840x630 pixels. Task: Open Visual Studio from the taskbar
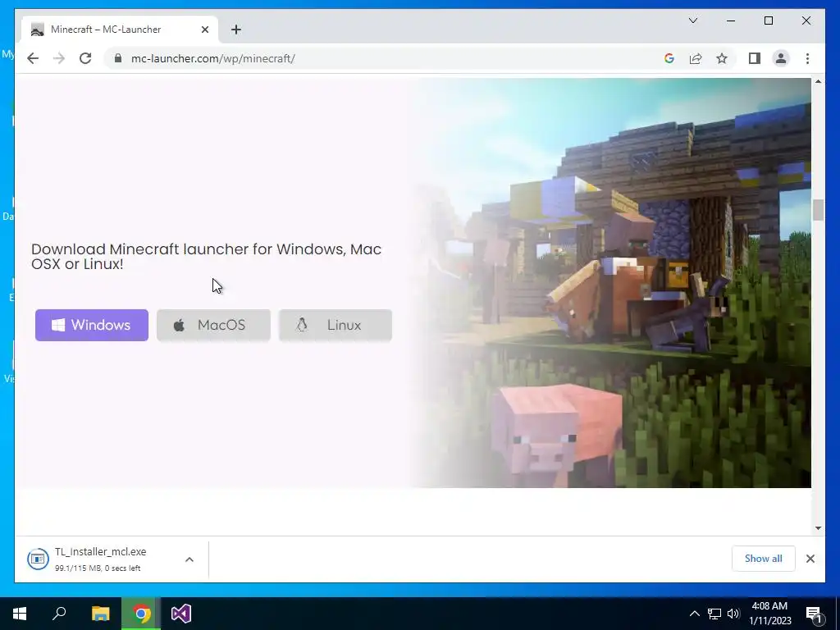(x=181, y=614)
